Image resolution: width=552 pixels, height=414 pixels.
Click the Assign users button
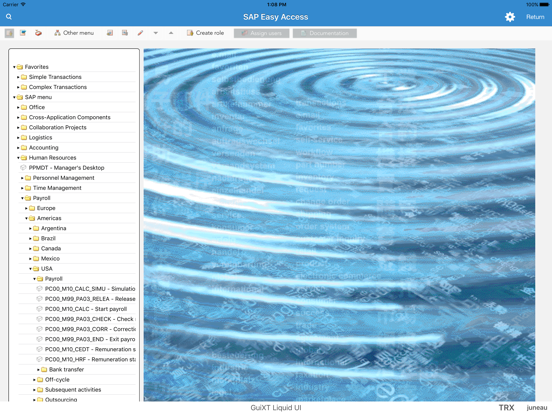[x=262, y=33]
